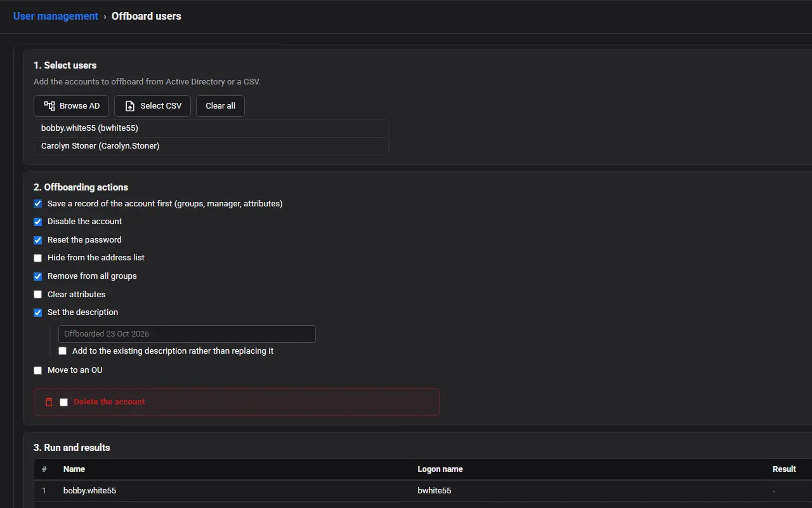Select Carolyn Stoner (Carolyn.Stoner) in the user list
Screen dimensions: 812x508
pyautogui.click(x=211, y=146)
